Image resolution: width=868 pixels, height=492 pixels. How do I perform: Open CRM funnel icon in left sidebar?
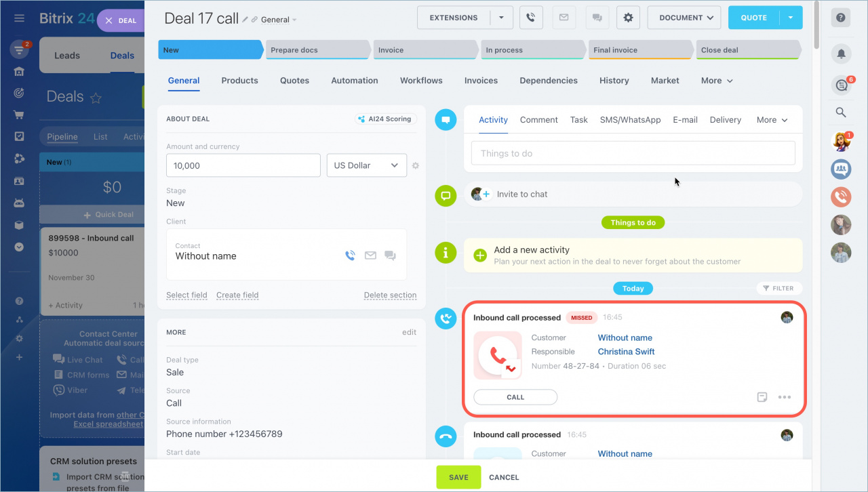[x=19, y=49]
